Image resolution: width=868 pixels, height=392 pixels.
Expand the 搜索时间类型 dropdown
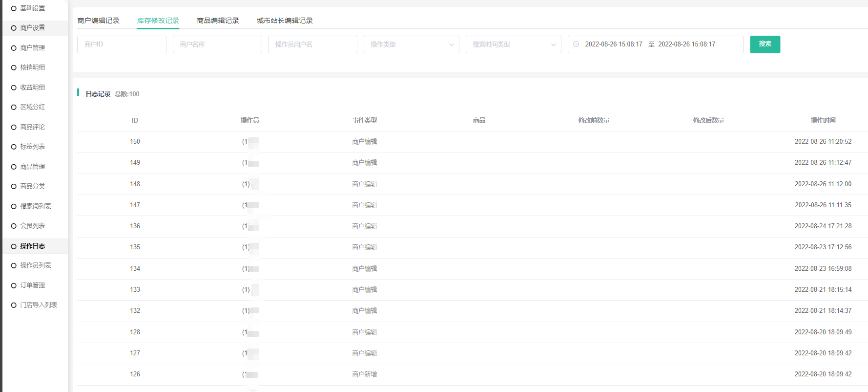tap(513, 44)
